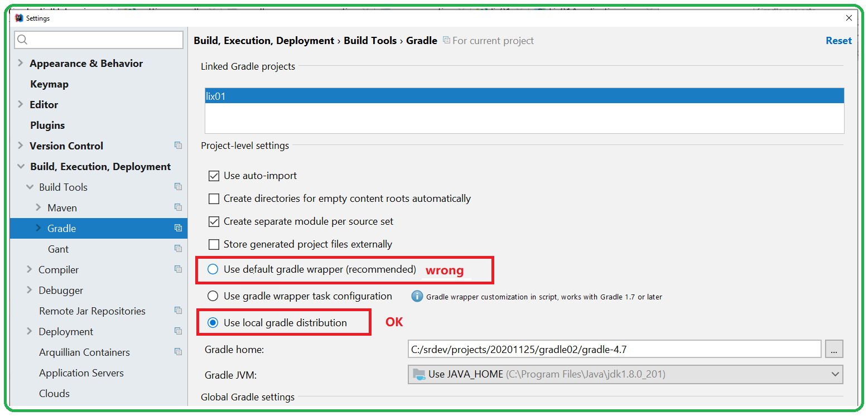This screenshot has width=868, height=416.
Task: Expand the Compiler node
Action: (30, 269)
